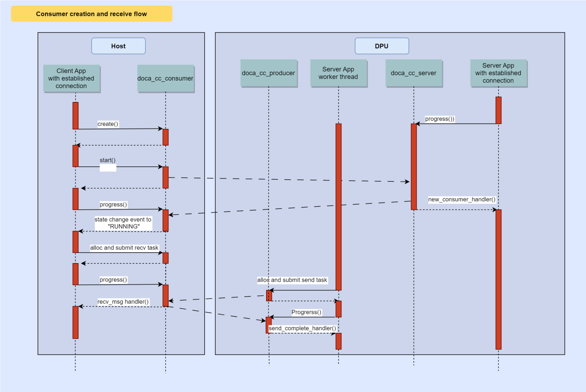Select the "new_consumer_handler()" message label
The height and width of the screenshot is (392, 586).
click(462, 199)
